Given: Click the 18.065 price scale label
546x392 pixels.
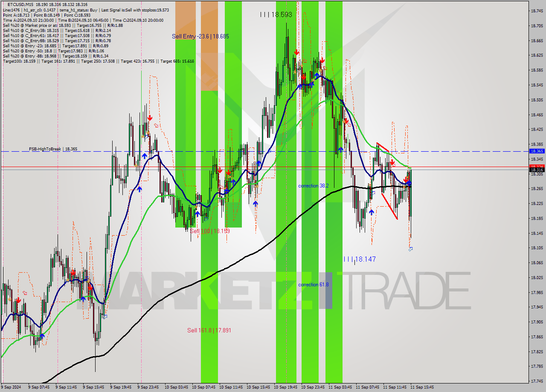Looking at the screenshot, I should click(x=537, y=263).
